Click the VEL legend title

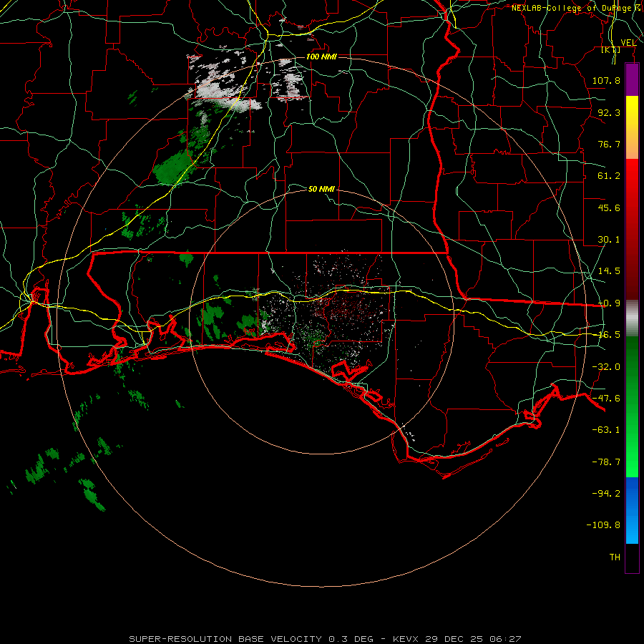pos(628,43)
